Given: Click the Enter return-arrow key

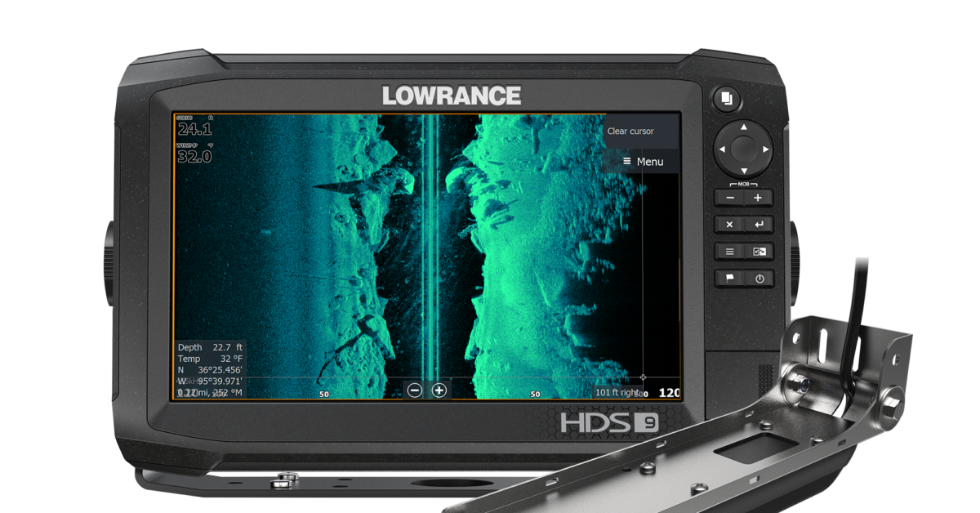Looking at the screenshot, I should [x=759, y=225].
